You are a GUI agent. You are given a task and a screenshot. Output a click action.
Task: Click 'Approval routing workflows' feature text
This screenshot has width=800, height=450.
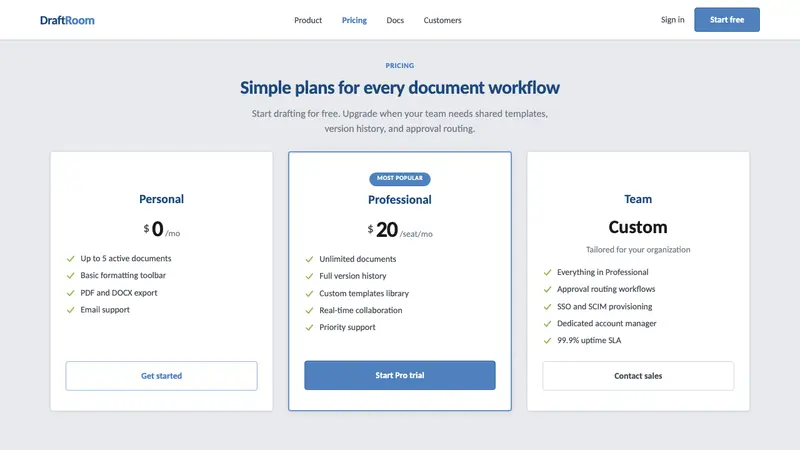point(606,289)
